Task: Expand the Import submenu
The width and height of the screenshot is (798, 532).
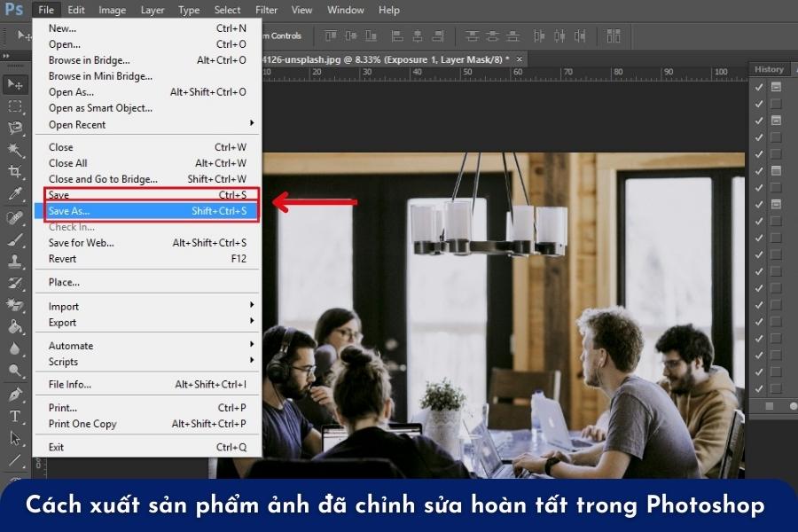Action: (63, 306)
